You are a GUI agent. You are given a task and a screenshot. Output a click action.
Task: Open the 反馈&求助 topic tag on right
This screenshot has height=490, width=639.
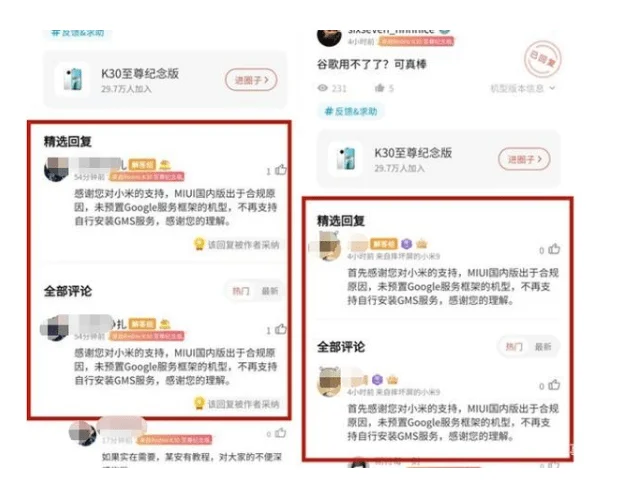coord(350,111)
